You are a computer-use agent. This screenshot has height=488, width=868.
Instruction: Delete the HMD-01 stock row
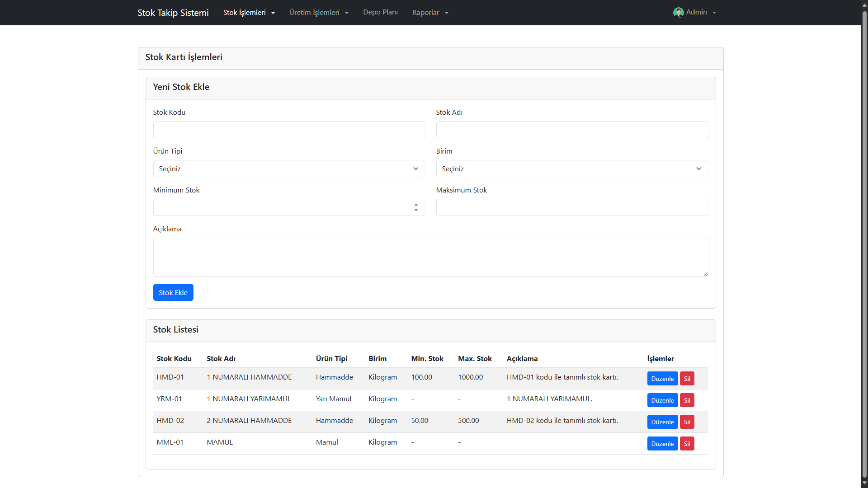click(687, 379)
